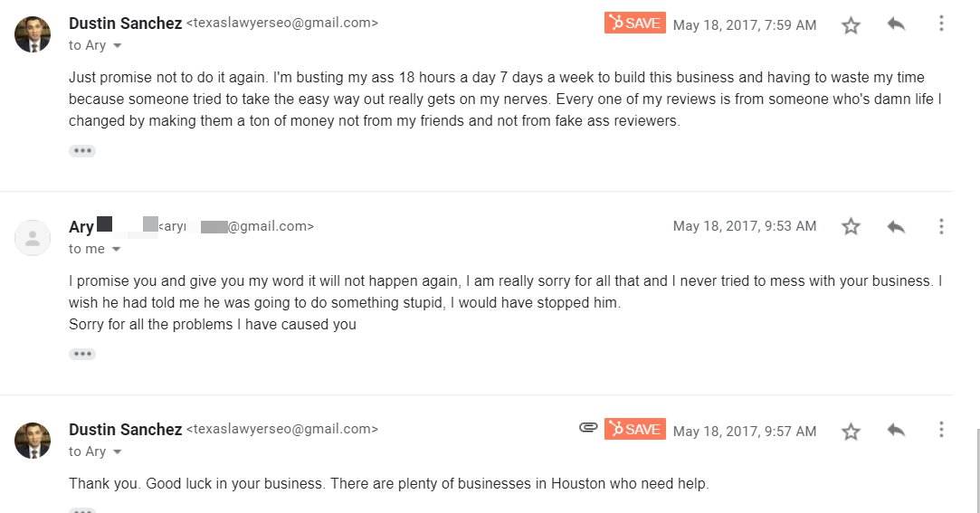The width and height of the screenshot is (980, 513).
Task: Expand recipient details in 9:57 AM email
Action: point(117,452)
